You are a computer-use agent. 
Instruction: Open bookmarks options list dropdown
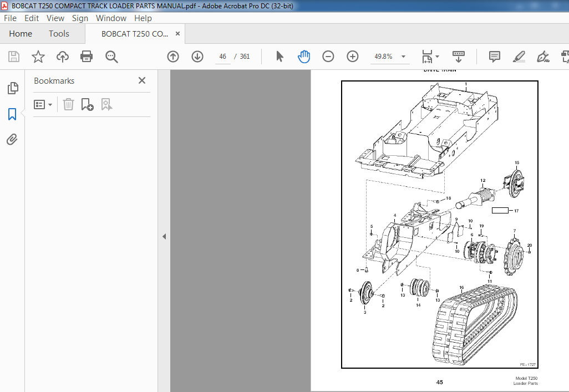pyautogui.click(x=43, y=105)
